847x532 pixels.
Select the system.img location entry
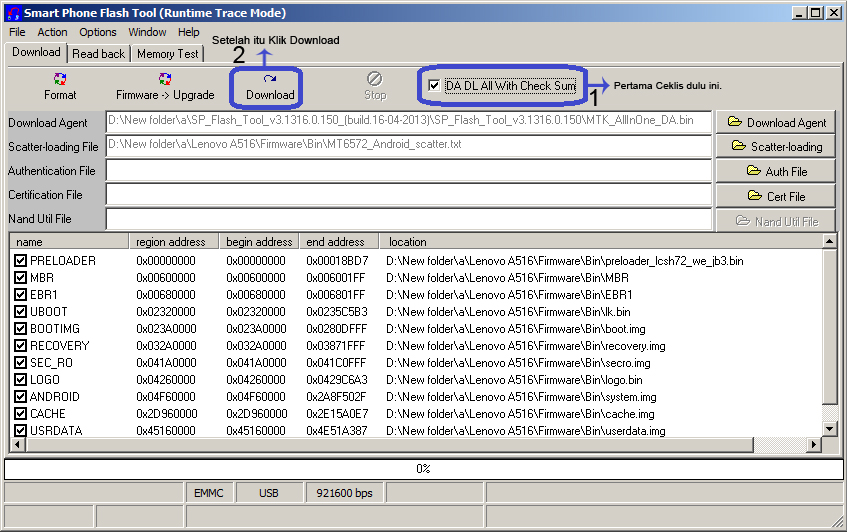pos(521,397)
